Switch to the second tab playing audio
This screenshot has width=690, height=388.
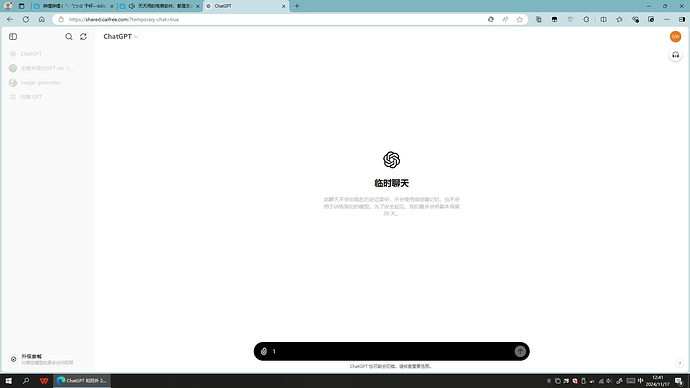[x=160, y=6]
